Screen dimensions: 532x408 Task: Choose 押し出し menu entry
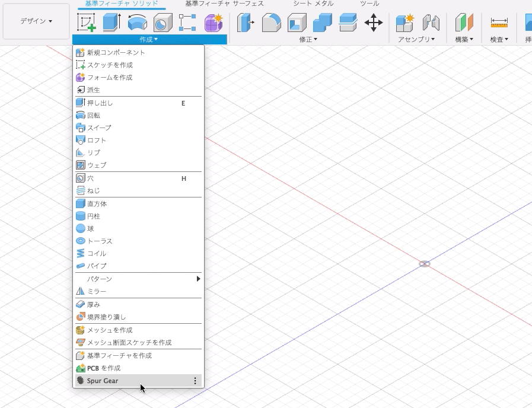pos(138,103)
